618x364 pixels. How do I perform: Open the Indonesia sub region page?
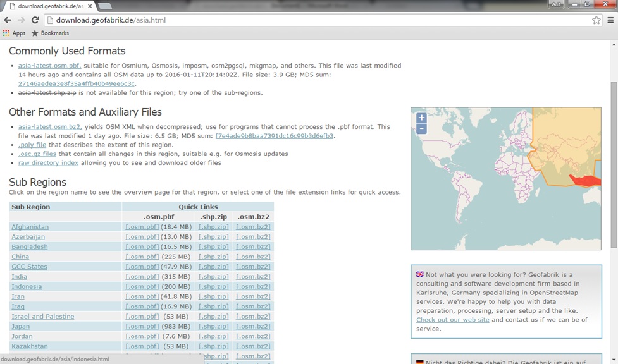(27, 286)
